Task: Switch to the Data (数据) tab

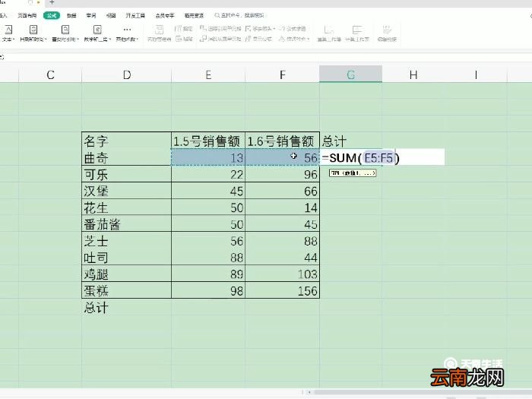Action: pos(71,15)
